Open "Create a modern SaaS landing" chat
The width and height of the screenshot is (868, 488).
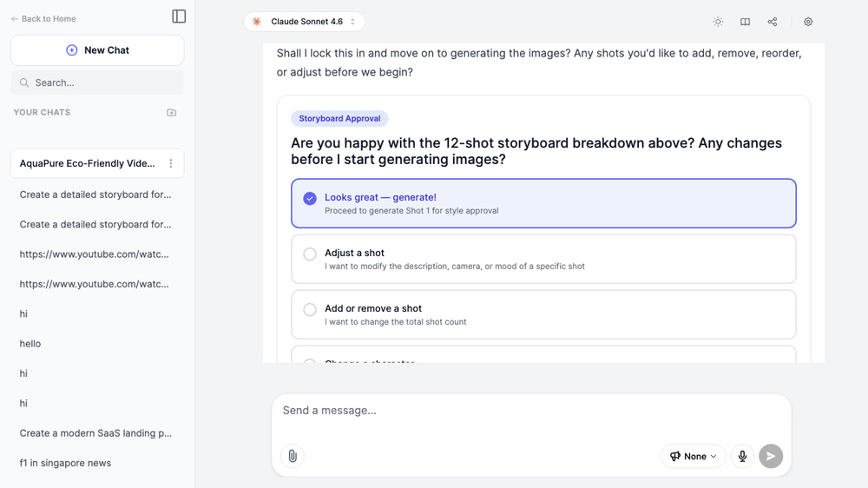coord(95,433)
